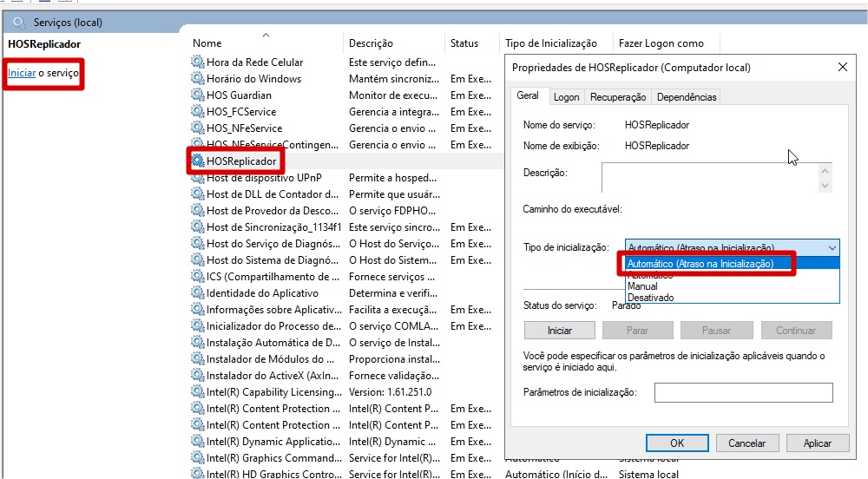Click the Serviços (local) magnifier icon
Image resolution: width=868 pixels, height=479 pixels.
tap(19, 20)
